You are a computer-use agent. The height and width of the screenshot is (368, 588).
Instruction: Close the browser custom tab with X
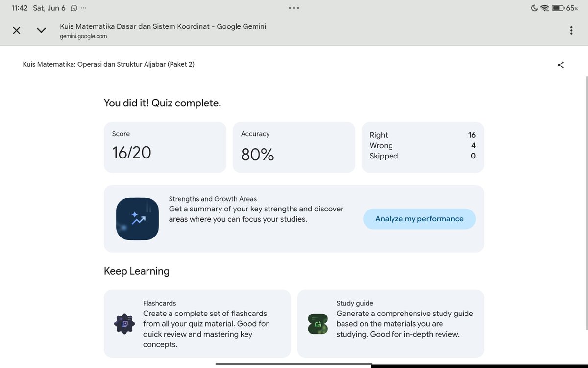[x=17, y=30]
